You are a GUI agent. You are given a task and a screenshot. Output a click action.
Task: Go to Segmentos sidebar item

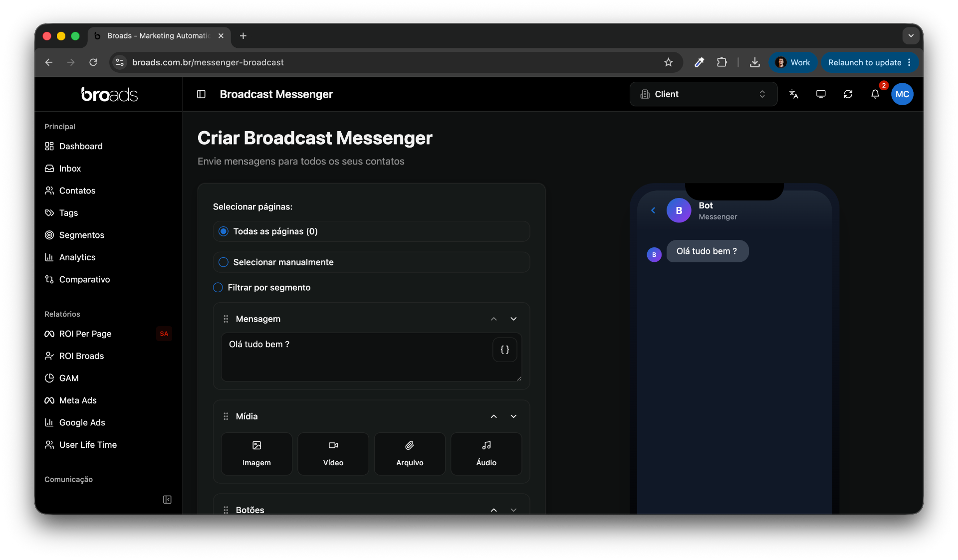pos(81,235)
